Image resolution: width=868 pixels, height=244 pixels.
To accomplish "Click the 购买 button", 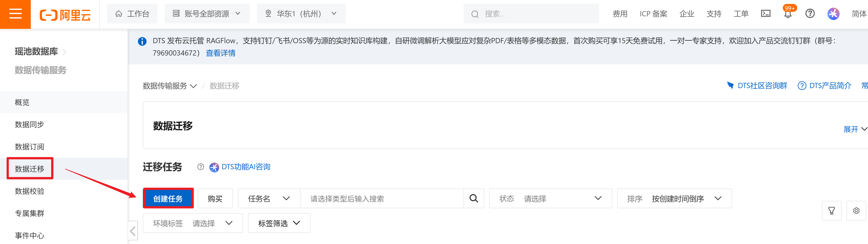I will click(215, 198).
